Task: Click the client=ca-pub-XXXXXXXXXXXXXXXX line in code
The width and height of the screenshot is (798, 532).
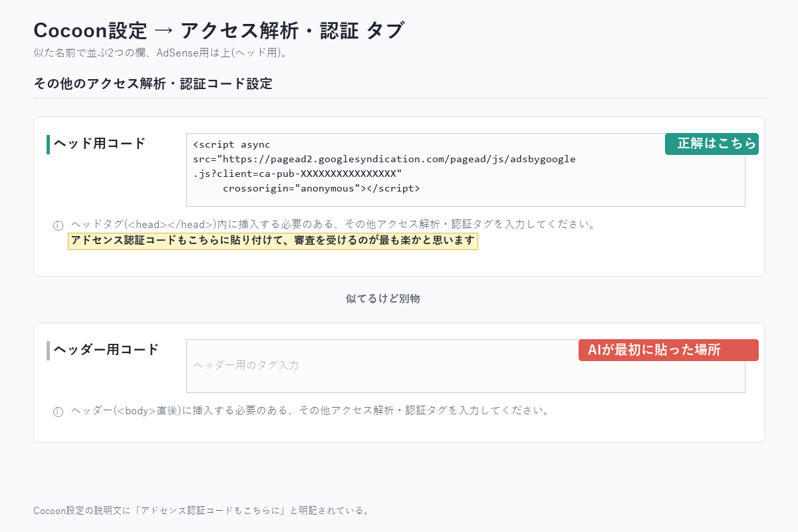Action: 298,174
